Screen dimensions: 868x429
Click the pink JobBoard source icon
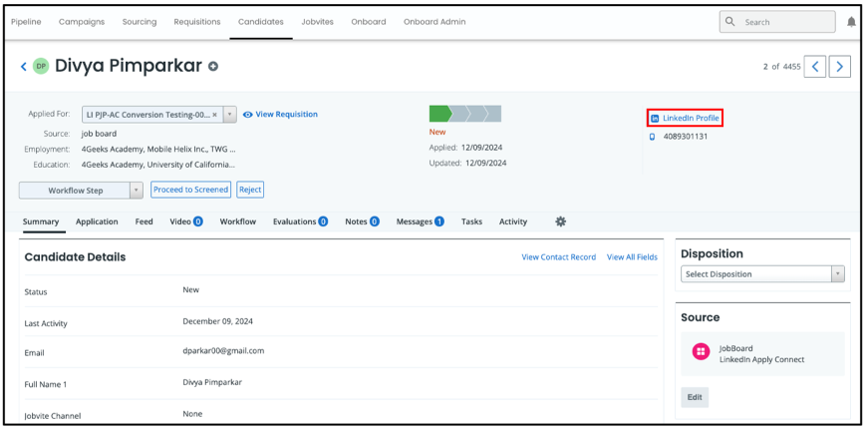[x=701, y=352]
